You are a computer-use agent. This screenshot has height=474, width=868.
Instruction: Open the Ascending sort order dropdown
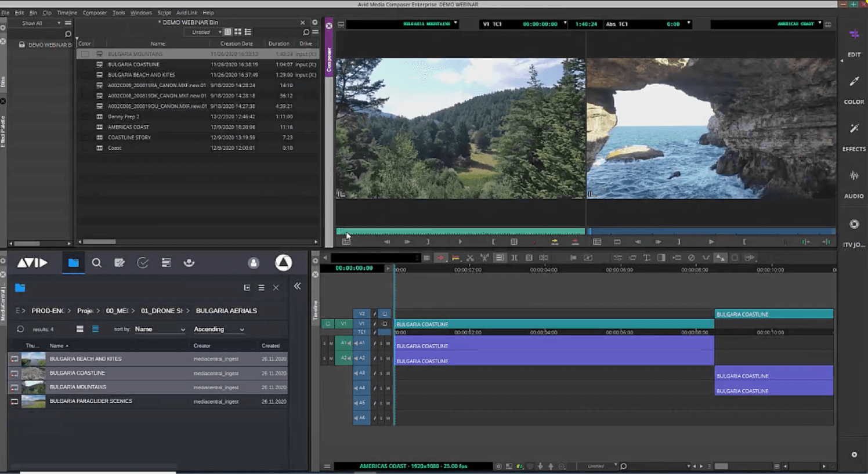pos(219,329)
